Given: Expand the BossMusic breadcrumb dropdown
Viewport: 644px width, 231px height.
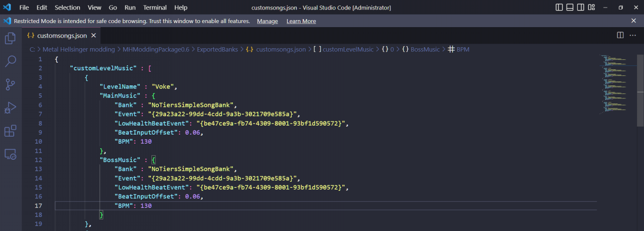Looking at the screenshot, I should [425, 49].
